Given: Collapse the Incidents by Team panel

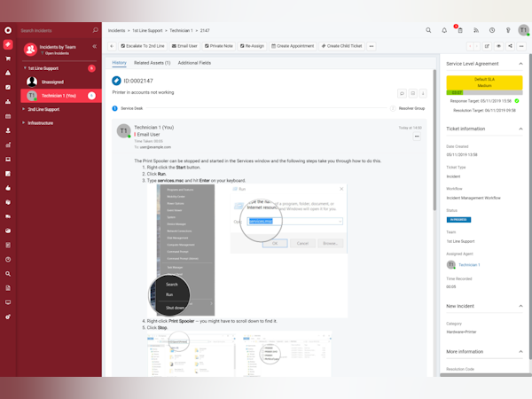Looking at the screenshot, I should click(x=95, y=46).
